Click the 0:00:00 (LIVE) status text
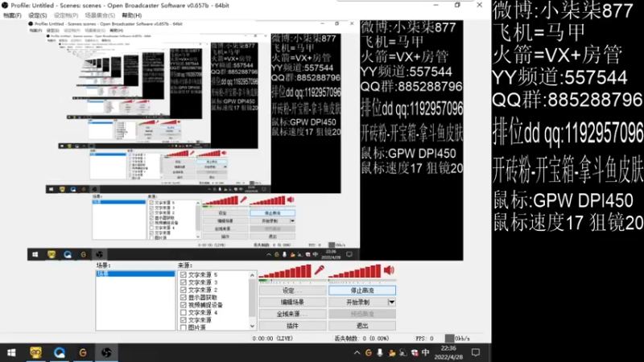 tap(272, 339)
